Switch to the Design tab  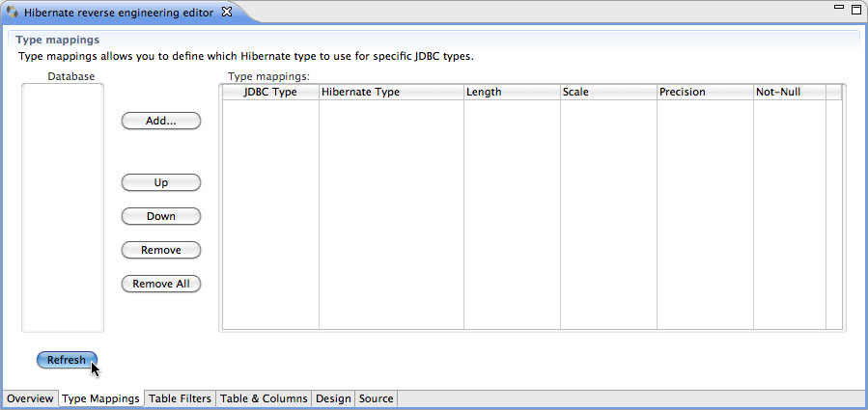(x=333, y=398)
